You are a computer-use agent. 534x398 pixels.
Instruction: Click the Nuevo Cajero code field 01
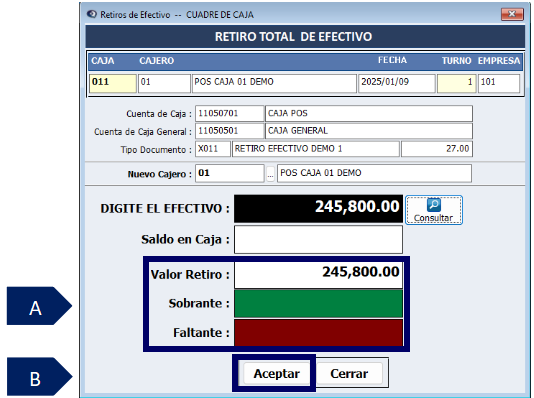230,173
